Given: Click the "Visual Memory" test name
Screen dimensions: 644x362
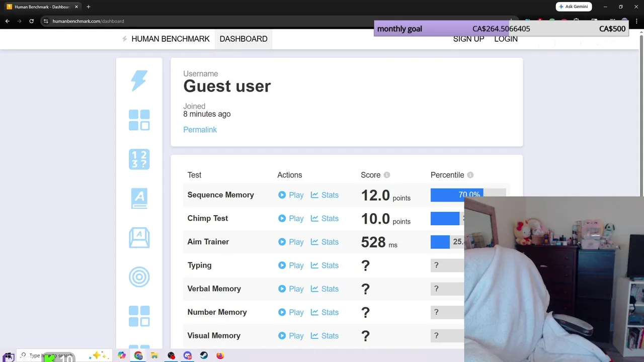Looking at the screenshot, I should pos(214,336).
